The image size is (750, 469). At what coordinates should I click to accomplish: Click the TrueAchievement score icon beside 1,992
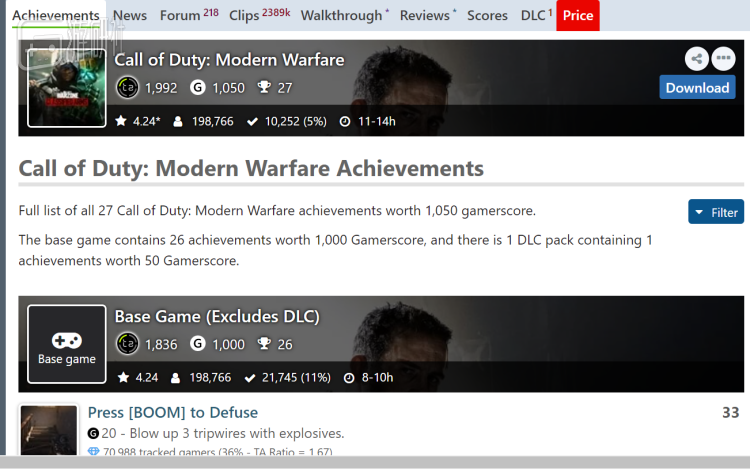click(127, 87)
